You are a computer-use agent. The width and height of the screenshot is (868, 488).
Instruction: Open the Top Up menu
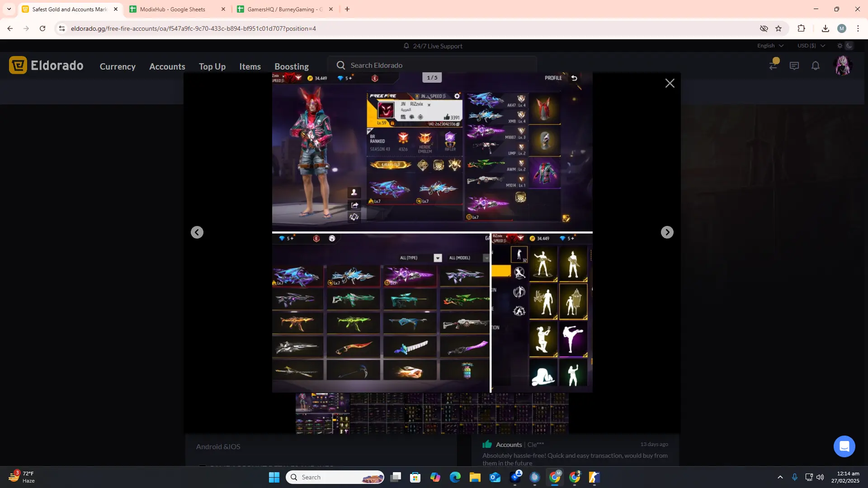tap(212, 66)
